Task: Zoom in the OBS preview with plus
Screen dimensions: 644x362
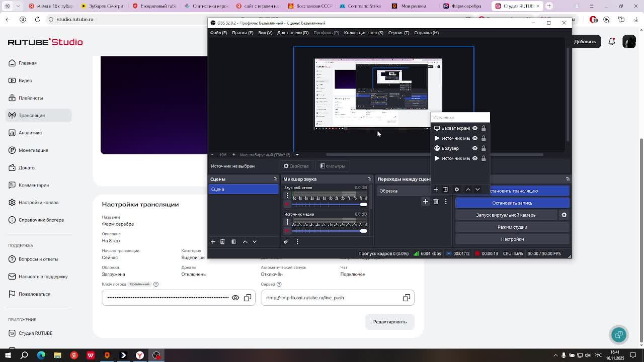Action: point(233,155)
